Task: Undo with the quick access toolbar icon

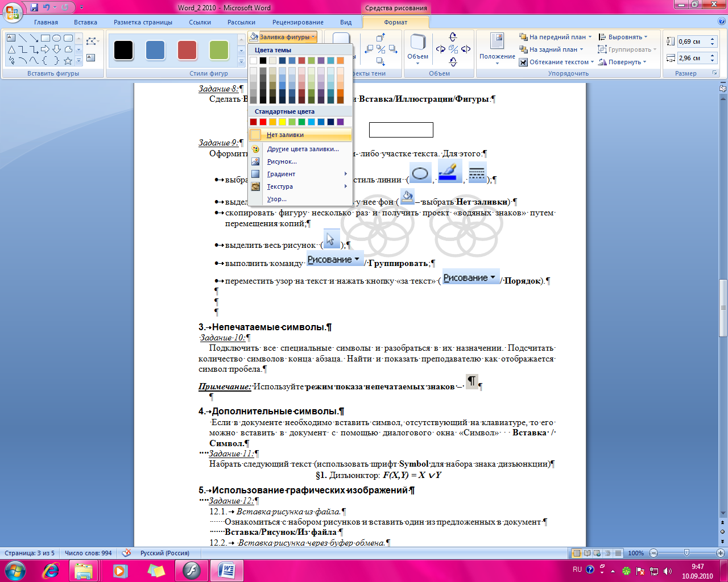Action: point(47,7)
